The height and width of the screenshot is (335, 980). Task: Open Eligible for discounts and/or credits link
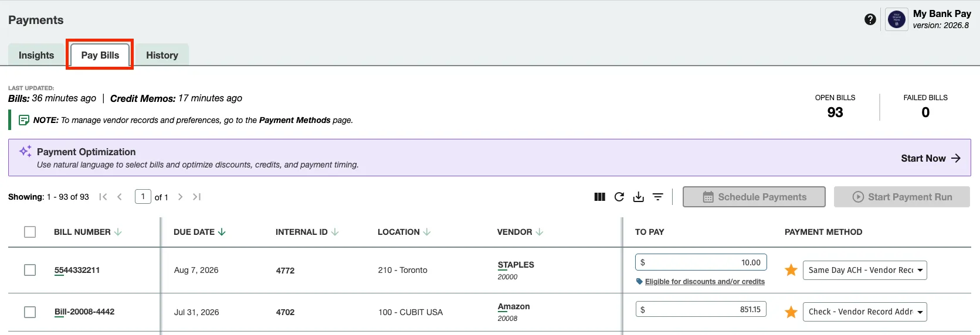pyautogui.click(x=704, y=282)
